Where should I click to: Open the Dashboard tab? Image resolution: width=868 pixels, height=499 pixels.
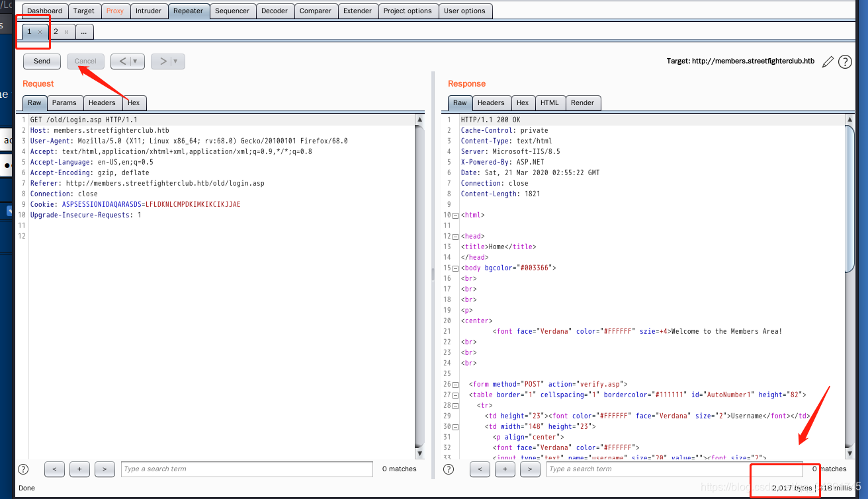click(x=45, y=11)
